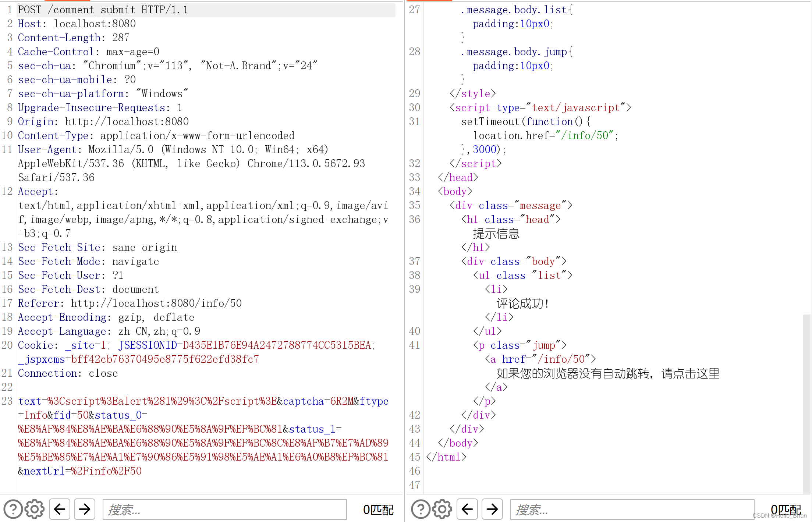Open response pane search settings gear
812x522 pixels.
coord(442,509)
